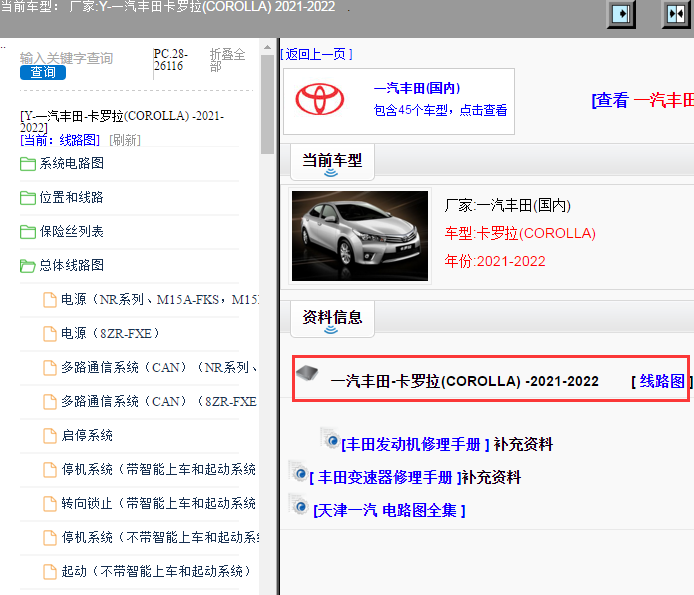Click the split-panel double arrow icon

[677, 14]
